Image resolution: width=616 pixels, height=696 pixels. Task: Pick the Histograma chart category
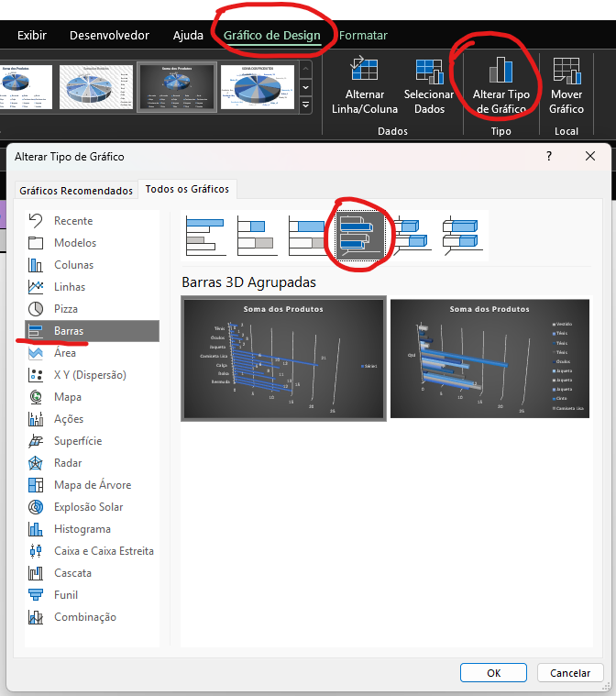coord(92,529)
